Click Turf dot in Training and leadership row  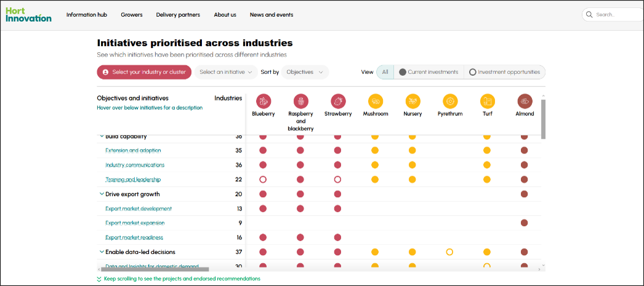(x=487, y=179)
